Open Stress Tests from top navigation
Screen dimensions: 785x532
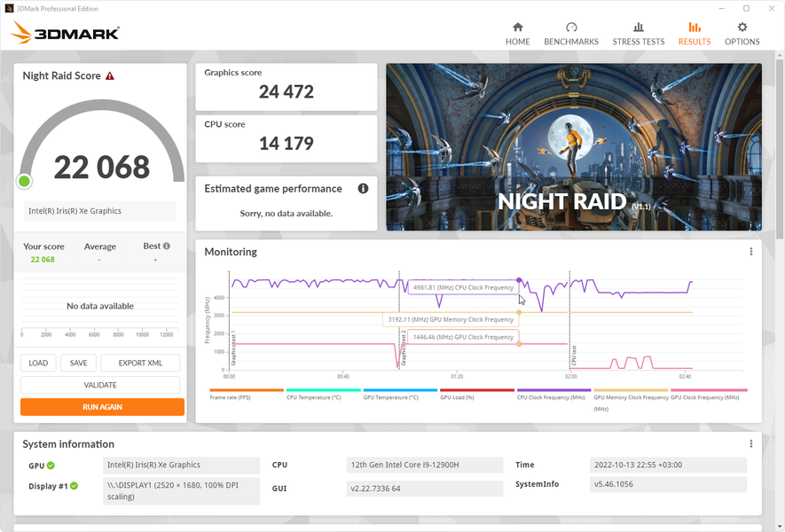[639, 34]
